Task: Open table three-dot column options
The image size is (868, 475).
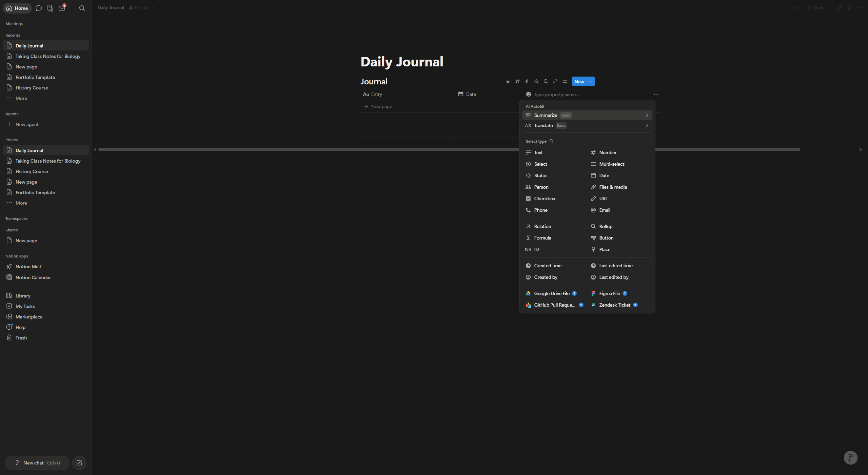Action: click(x=656, y=94)
